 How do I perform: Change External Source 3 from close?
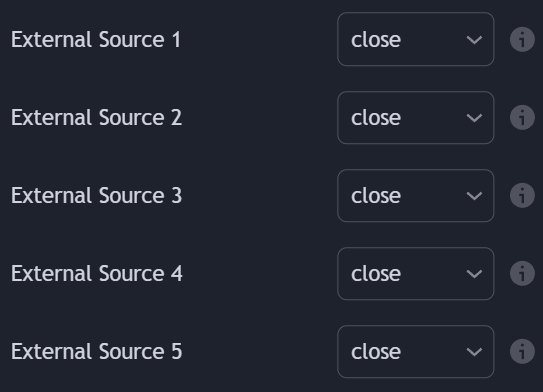point(416,195)
